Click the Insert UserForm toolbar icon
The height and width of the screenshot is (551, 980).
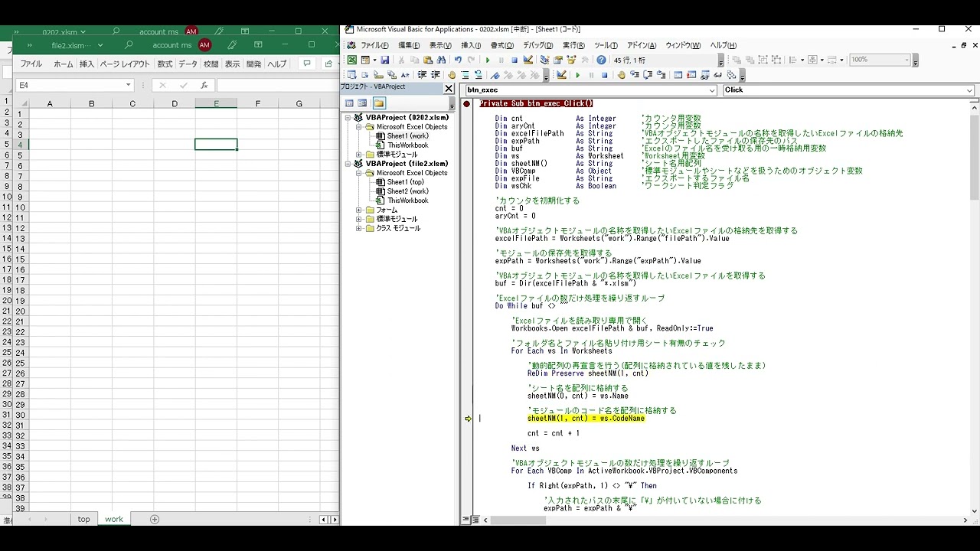pos(365,60)
